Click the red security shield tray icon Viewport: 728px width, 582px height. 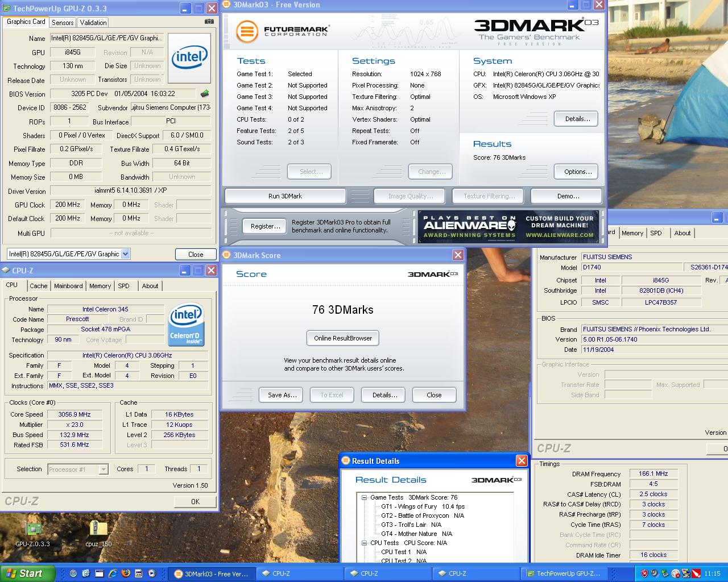pos(644,573)
